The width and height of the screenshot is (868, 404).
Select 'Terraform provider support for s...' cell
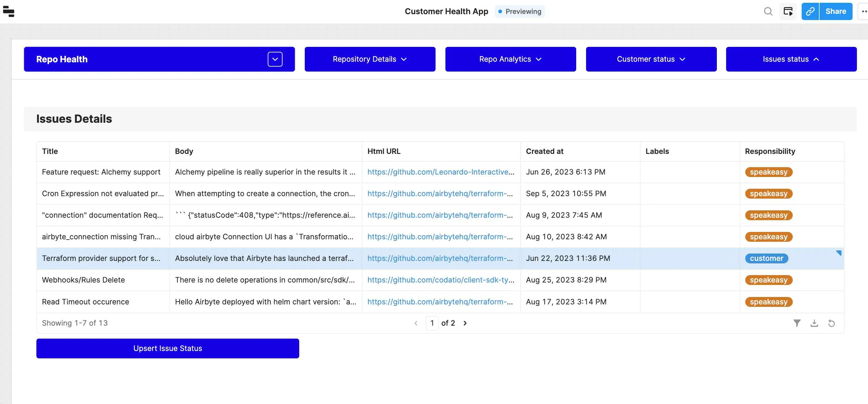103,258
